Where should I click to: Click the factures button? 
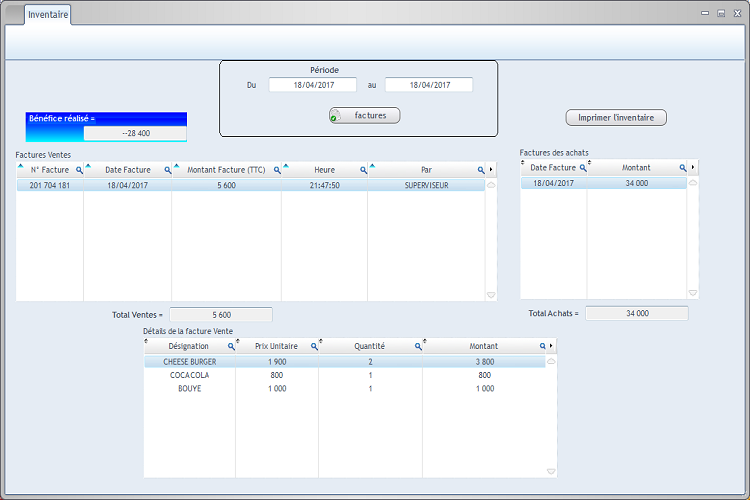[x=365, y=116]
